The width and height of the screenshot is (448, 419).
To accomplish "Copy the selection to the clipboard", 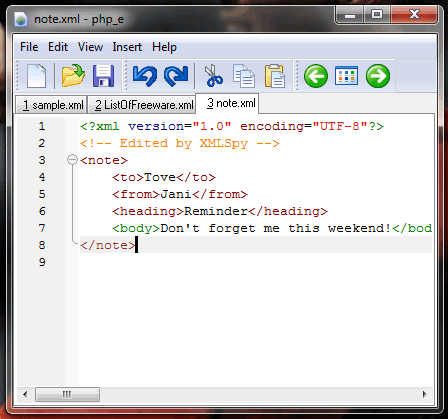I will click(x=244, y=76).
